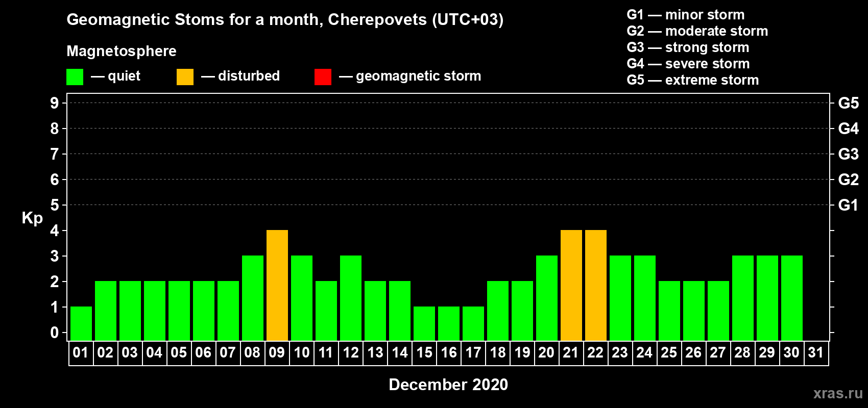
Task: Click the date label 01
Action: click(x=81, y=353)
